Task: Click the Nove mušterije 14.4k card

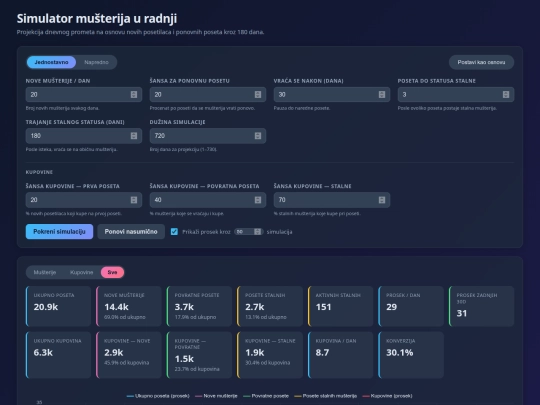Action: [129, 306]
